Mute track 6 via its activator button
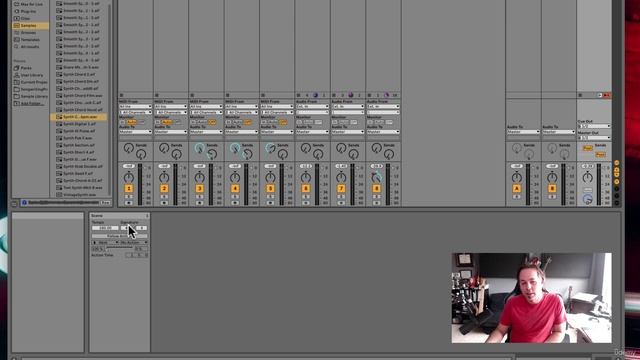640x360 pixels. click(306, 188)
